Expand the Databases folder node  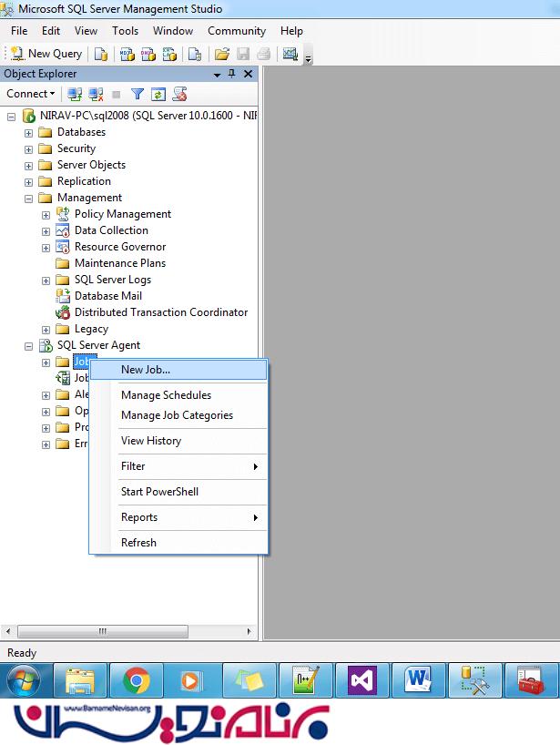28,133
